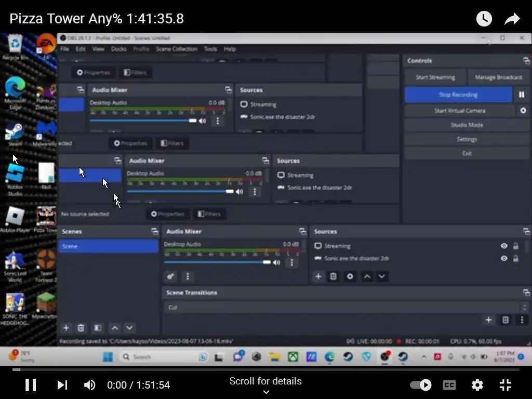Move source down in Sources toolbar
The width and height of the screenshot is (532, 399).
pos(381,276)
